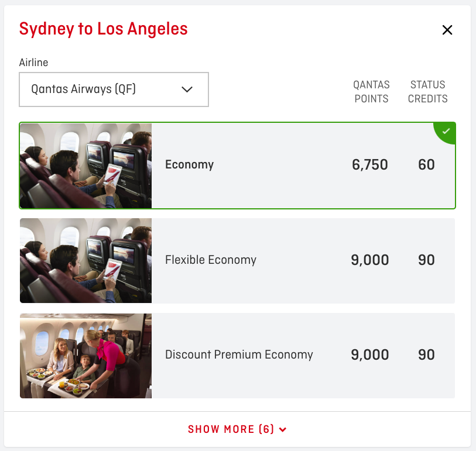Click the Discount Premium Economy meal photo
476x451 pixels.
[86, 356]
